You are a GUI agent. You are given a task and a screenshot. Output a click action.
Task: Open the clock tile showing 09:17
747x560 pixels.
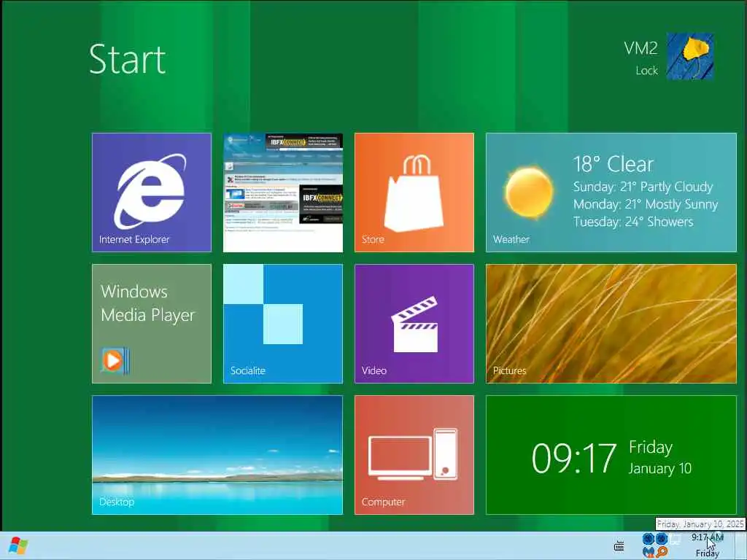(611, 455)
